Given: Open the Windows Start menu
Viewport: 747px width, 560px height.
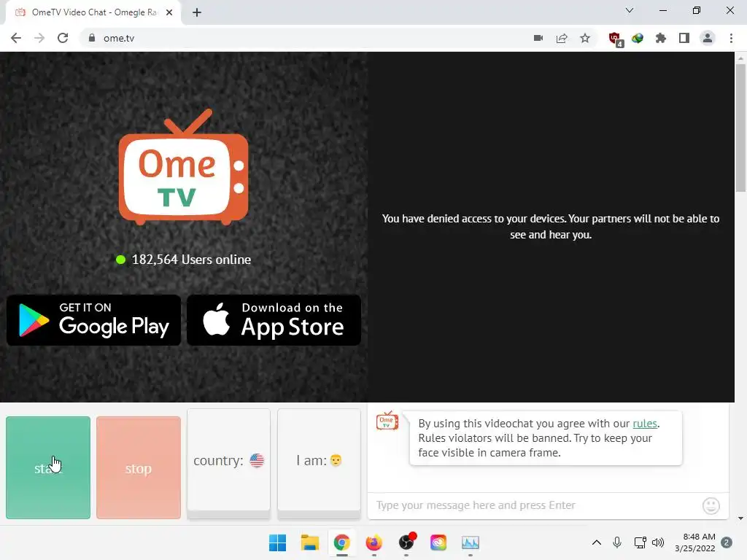Looking at the screenshot, I should coord(277,542).
